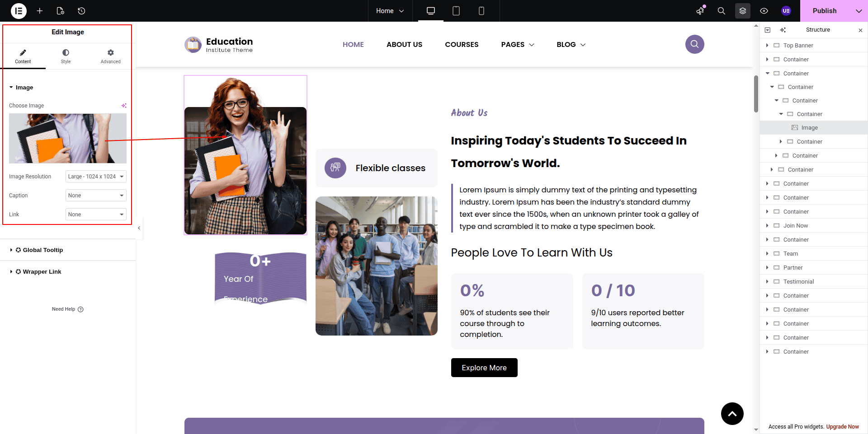The height and width of the screenshot is (434, 868).
Task: Switch to the Style tab
Action: coord(66,56)
